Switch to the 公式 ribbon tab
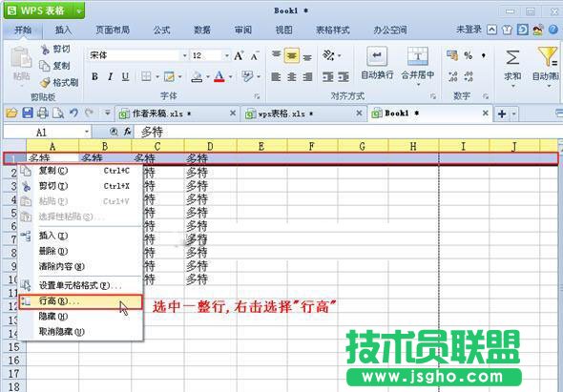The image size is (563, 392). click(x=161, y=30)
